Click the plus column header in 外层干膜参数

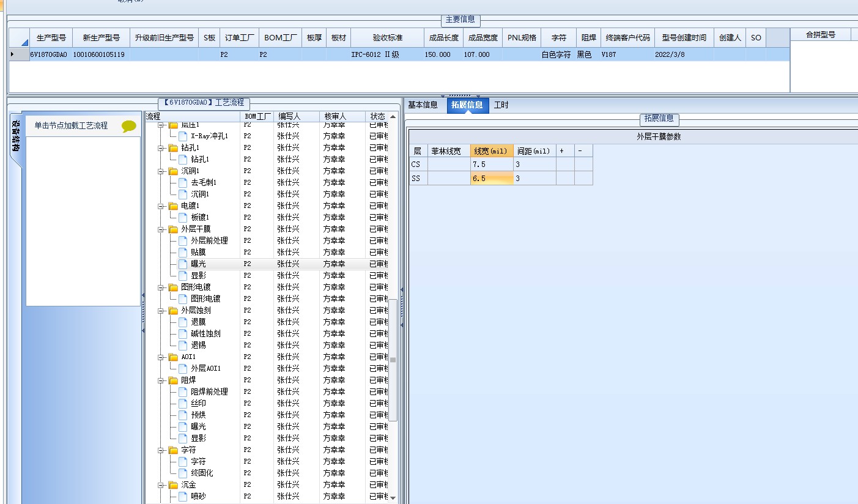click(x=565, y=151)
